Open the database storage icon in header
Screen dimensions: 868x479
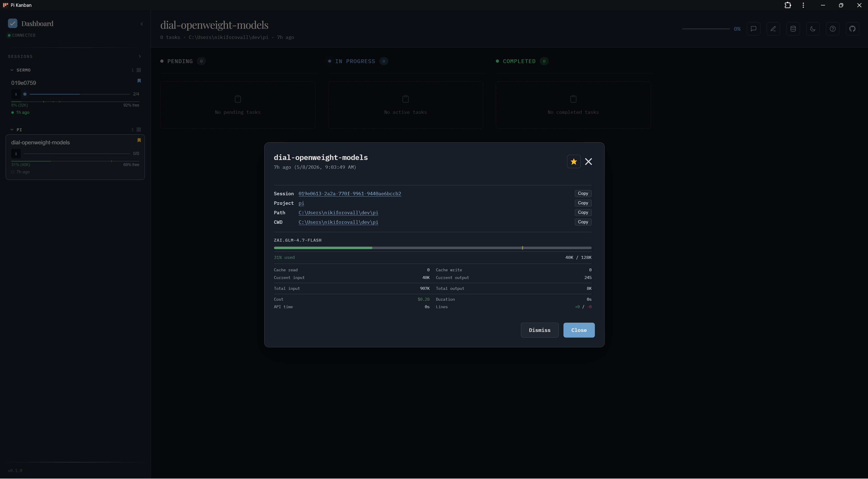click(793, 29)
